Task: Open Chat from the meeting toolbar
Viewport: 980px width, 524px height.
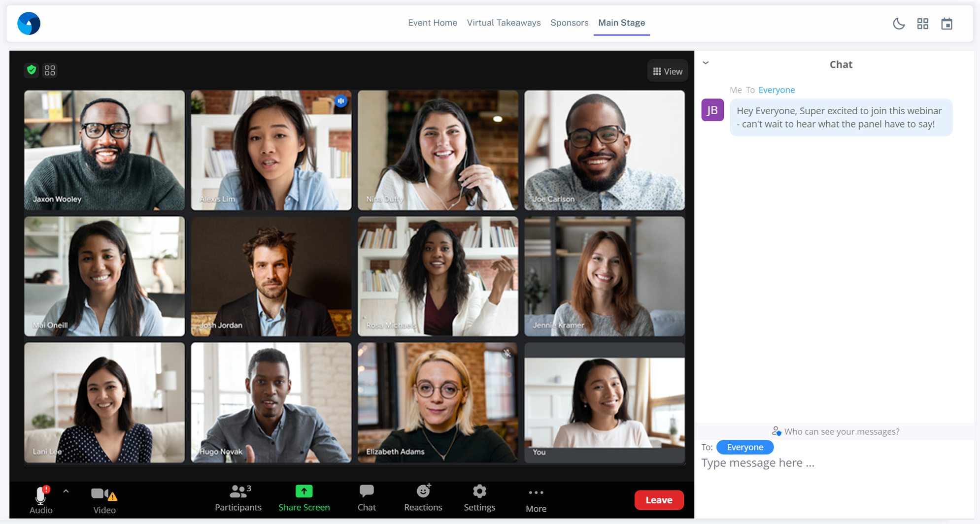Action: (367, 498)
